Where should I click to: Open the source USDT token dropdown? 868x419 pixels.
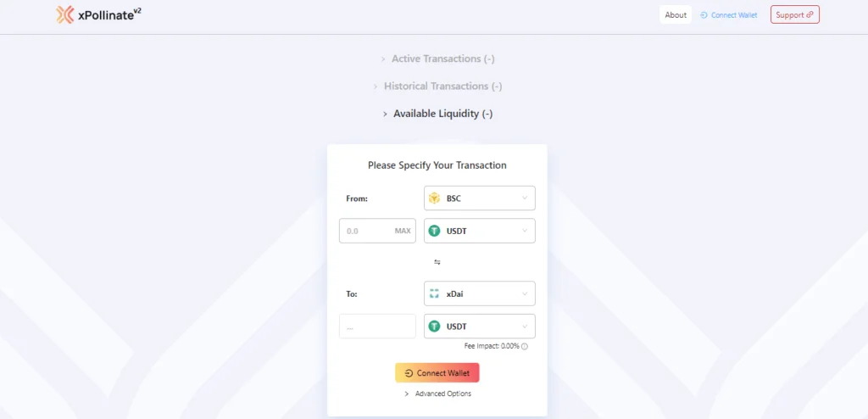(480, 231)
